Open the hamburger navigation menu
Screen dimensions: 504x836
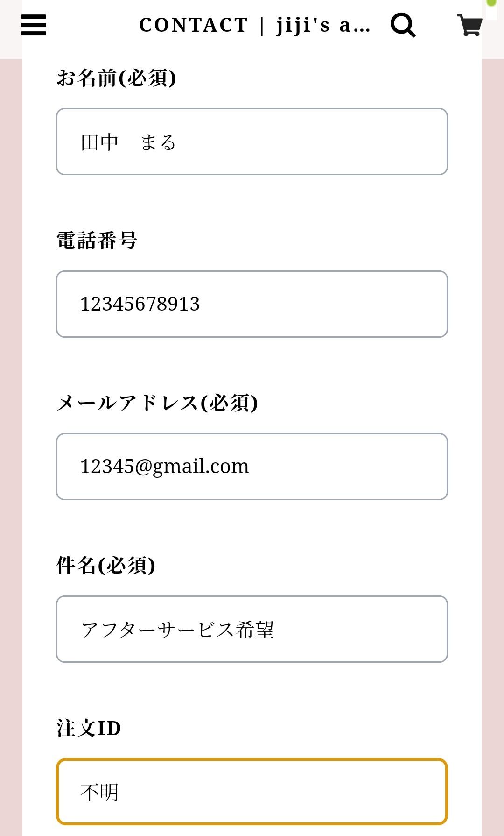coord(34,25)
